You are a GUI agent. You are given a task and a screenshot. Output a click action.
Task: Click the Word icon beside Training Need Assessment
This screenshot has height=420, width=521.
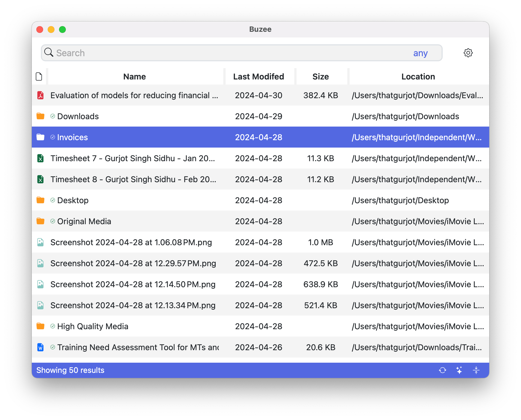click(x=40, y=347)
